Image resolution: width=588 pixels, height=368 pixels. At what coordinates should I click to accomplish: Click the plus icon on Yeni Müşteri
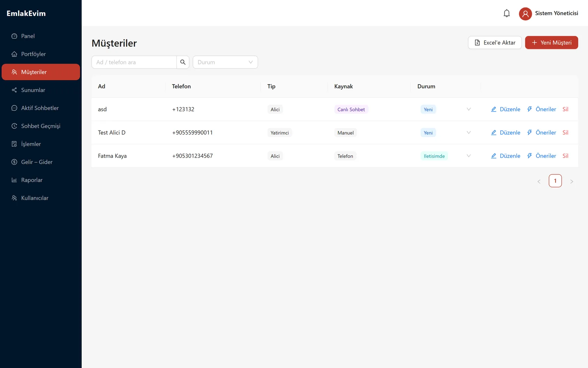pyautogui.click(x=534, y=43)
